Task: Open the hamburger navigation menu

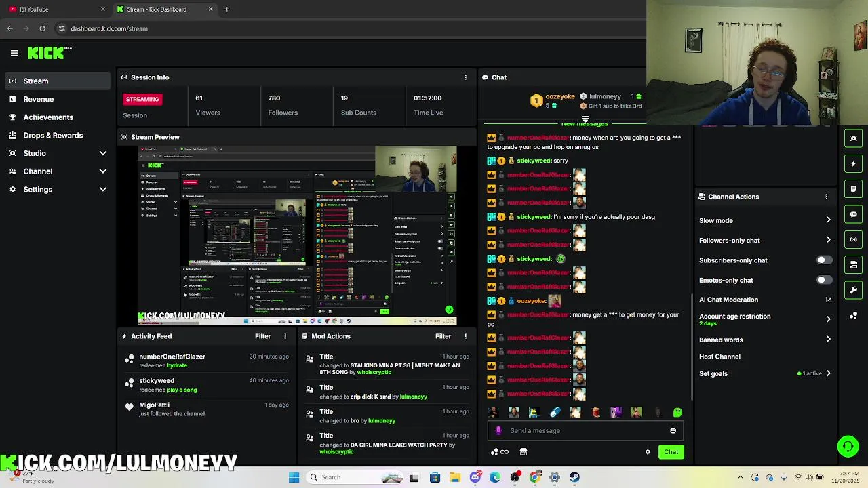Action: 14,53
